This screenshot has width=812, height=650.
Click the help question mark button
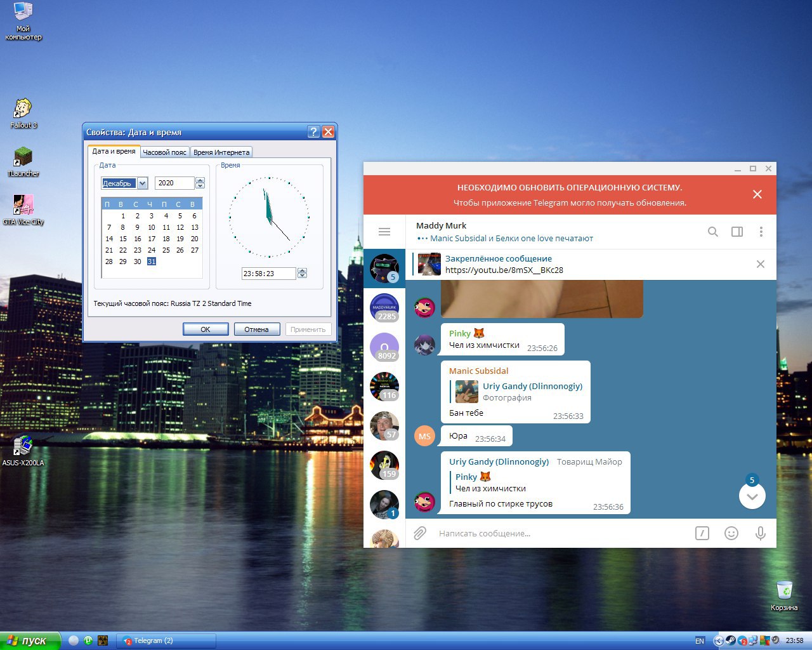[313, 131]
